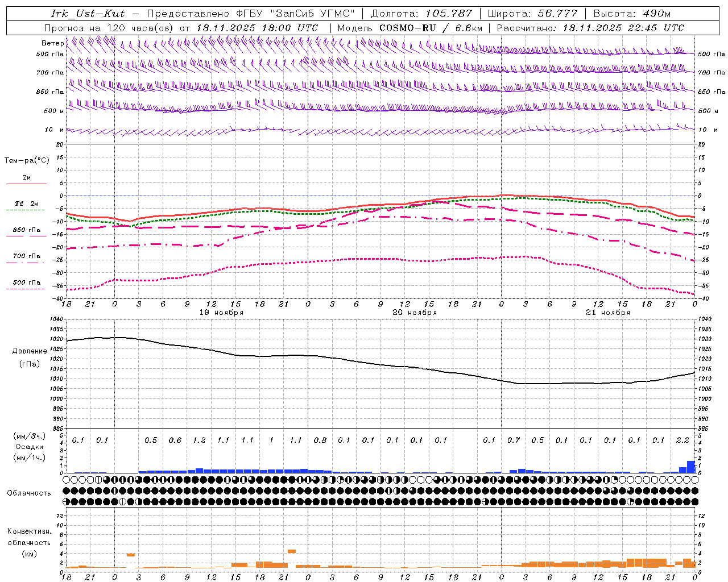Click the 19 ноября date label
Screen dimensions: 728x582
click(x=221, y=313)
